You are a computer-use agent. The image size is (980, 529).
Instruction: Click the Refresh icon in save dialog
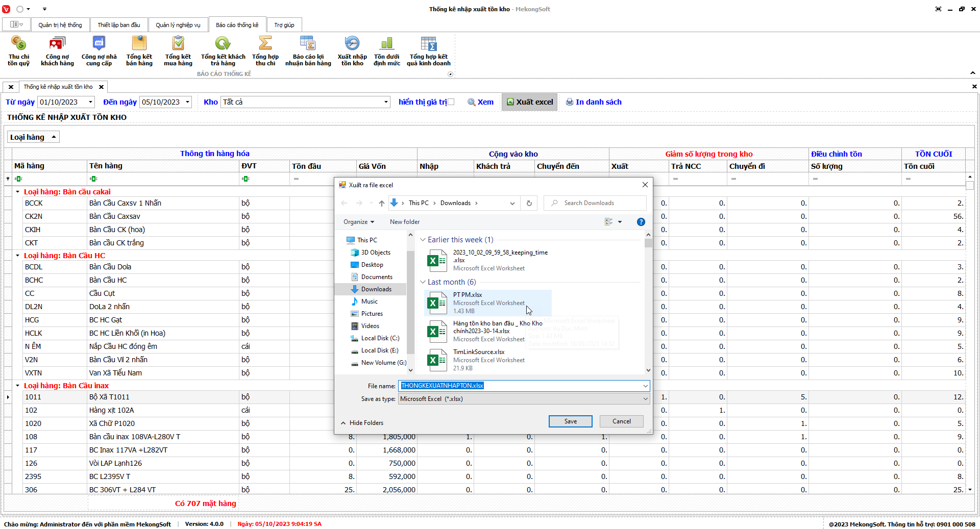pyautogui.click(x=529, y=203)
